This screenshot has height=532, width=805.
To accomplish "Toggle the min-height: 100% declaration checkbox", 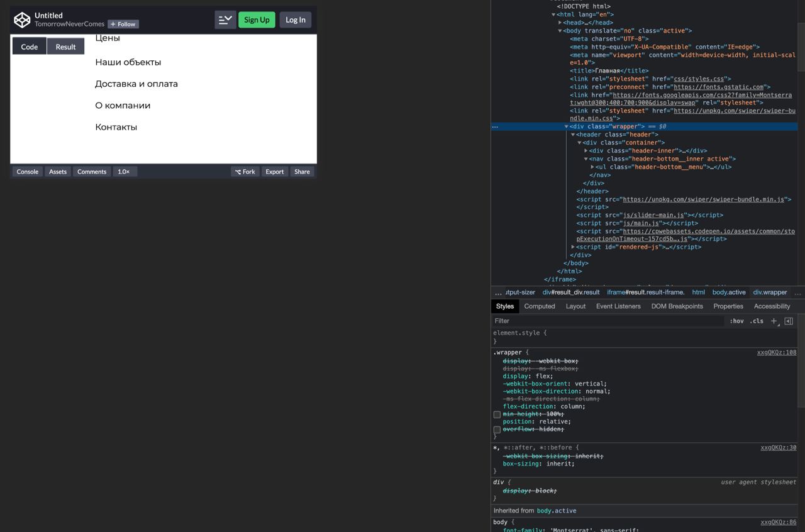I will point(497,414).
